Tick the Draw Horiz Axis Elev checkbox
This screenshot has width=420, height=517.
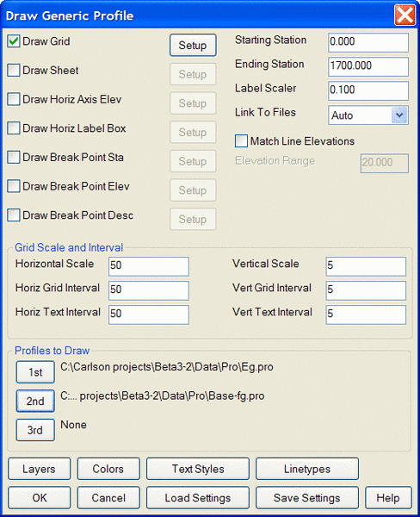(x=14, y=99)
